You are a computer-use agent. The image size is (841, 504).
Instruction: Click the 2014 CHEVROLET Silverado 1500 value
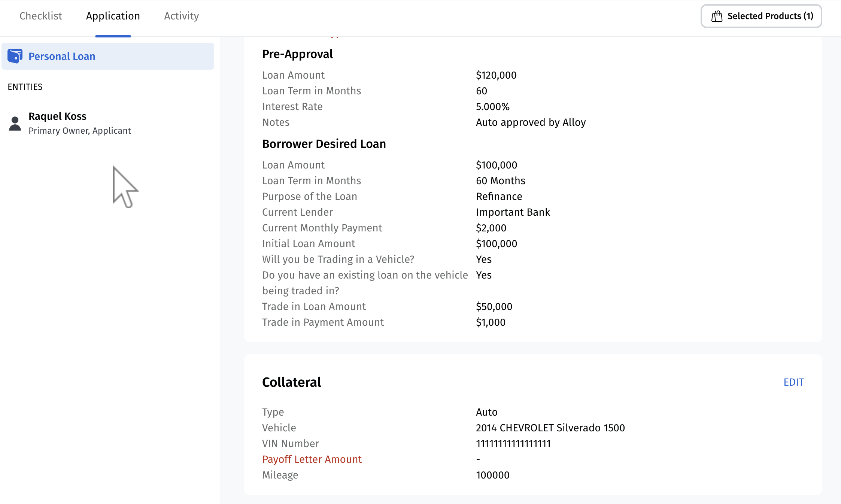[550, 428]
